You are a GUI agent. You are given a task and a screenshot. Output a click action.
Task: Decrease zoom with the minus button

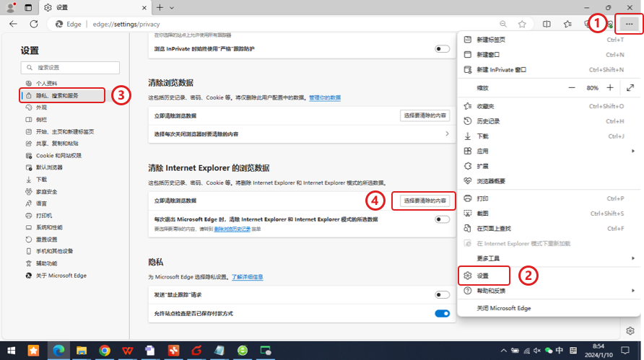point(572,88)
